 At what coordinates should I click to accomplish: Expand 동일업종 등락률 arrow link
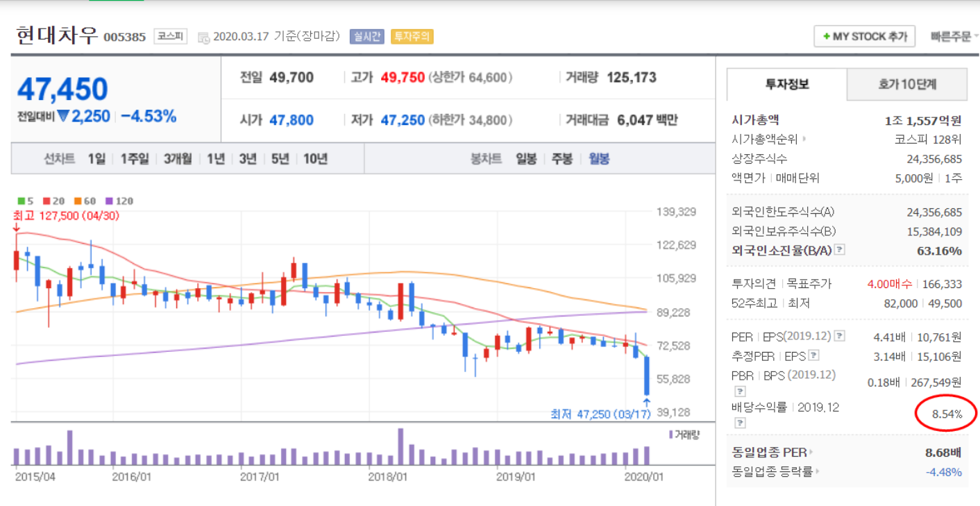click(816, 472)
